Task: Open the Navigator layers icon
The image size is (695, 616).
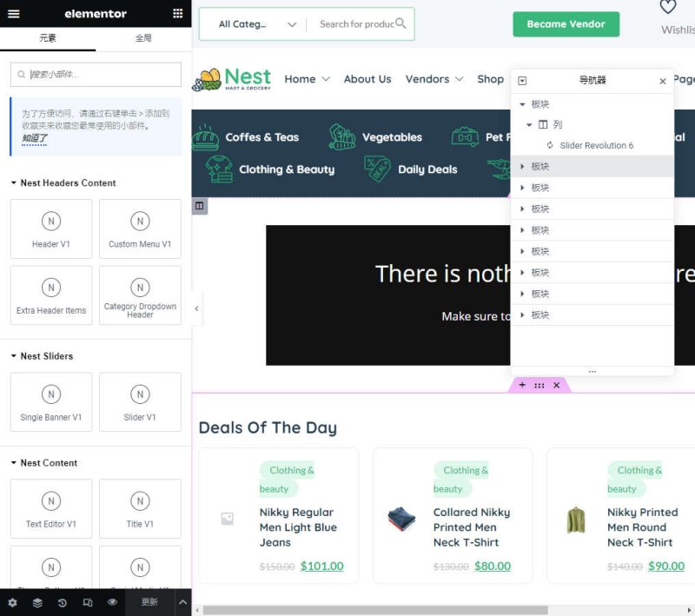Action: [37, 602]
